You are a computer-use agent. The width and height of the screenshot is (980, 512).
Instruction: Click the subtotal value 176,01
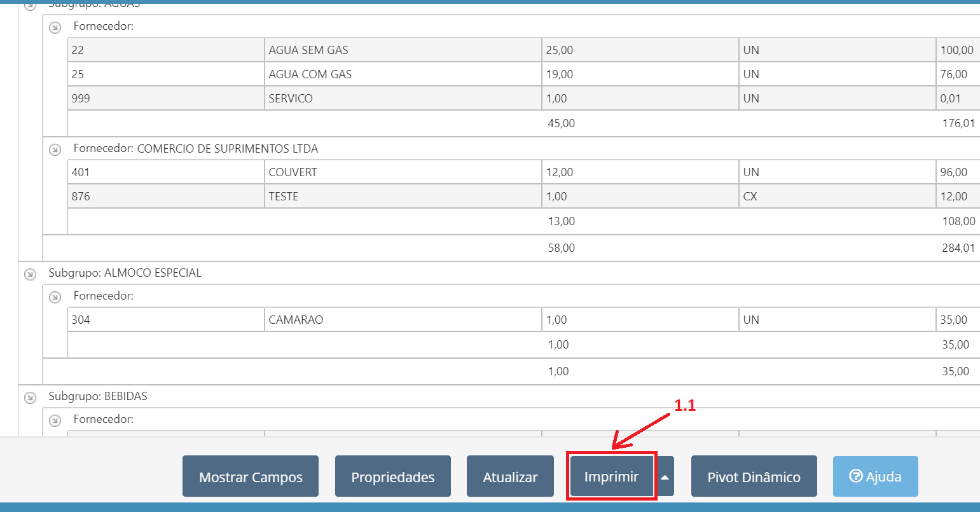958,123
